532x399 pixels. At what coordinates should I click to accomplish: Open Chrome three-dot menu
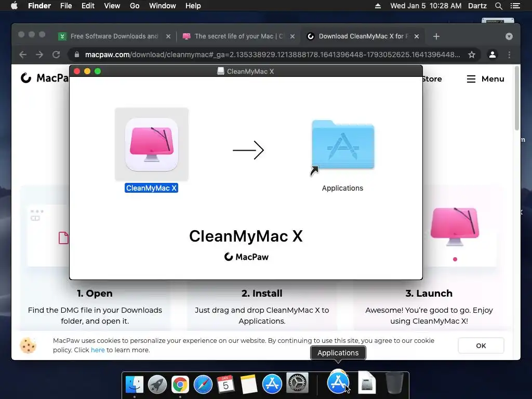[x=509, y=55]
